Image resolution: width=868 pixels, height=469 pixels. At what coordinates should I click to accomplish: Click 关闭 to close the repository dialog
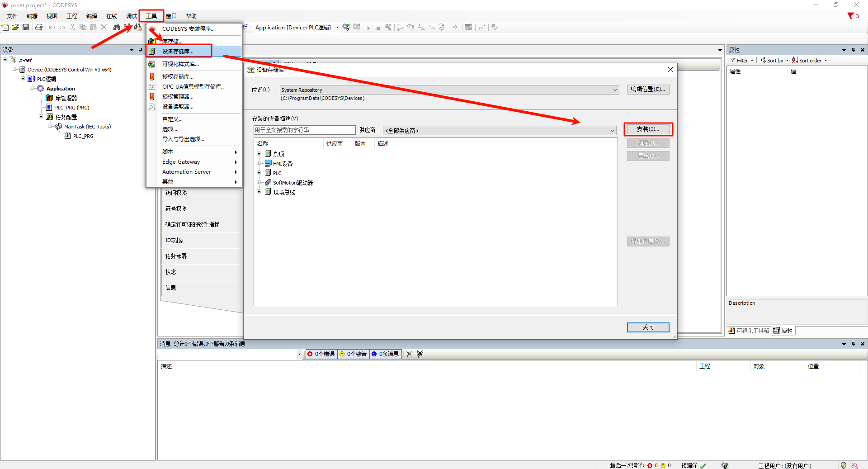[x=648, y=327]
